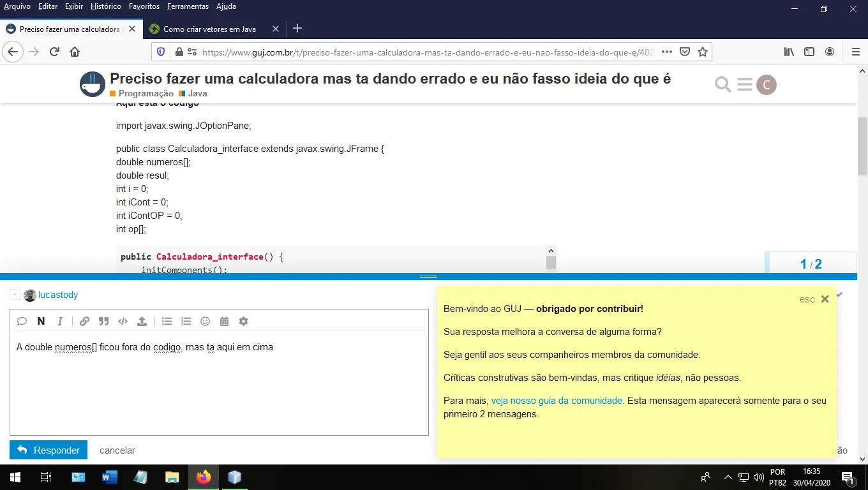The height and width of the screenshot is (490, 868).
Task: Open the Editar menu
Action: 48,6
